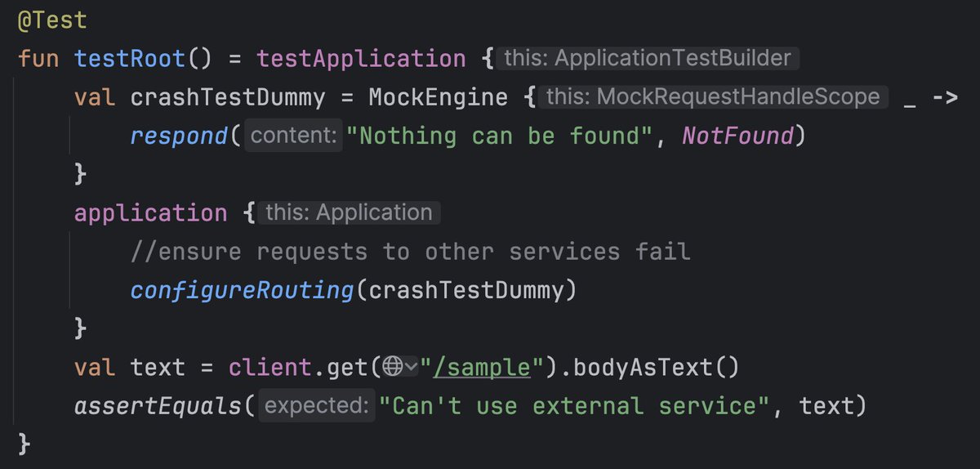This screenshot has height=469, width=980.
Task: Click the 'this: Application' inlay hint
Action: 349,213
